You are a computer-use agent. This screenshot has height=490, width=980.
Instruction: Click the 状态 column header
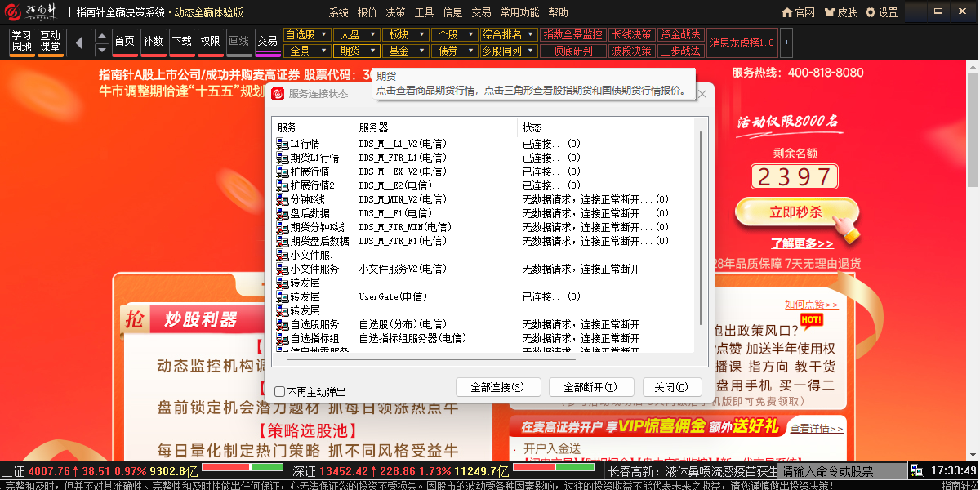607,127
